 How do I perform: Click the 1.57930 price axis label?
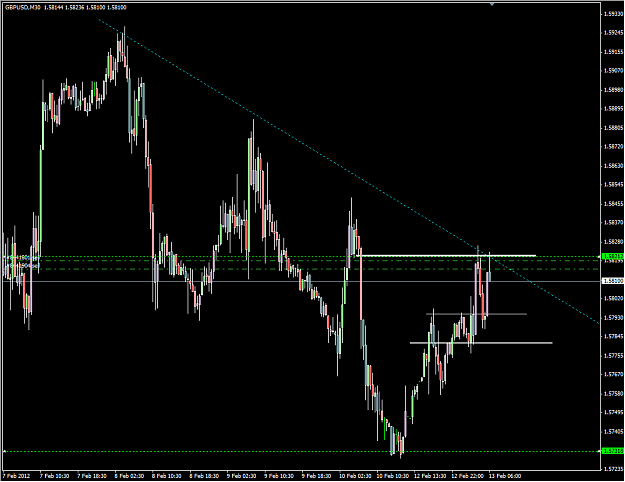click(x=613, y=318)
